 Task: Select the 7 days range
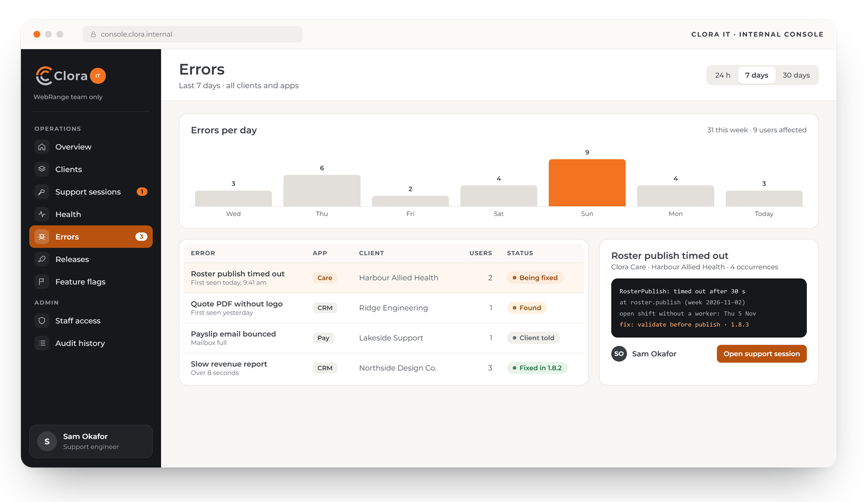tap(757, 75)
